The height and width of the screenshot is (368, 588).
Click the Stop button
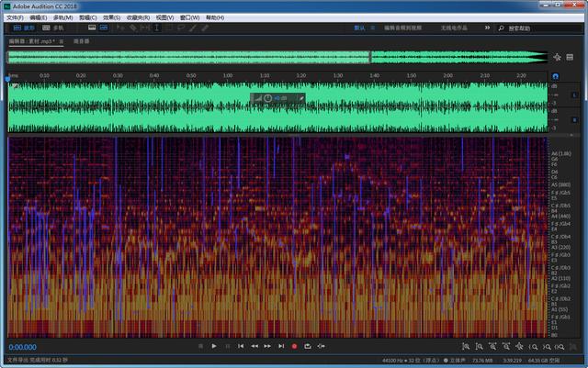(200, 346)
